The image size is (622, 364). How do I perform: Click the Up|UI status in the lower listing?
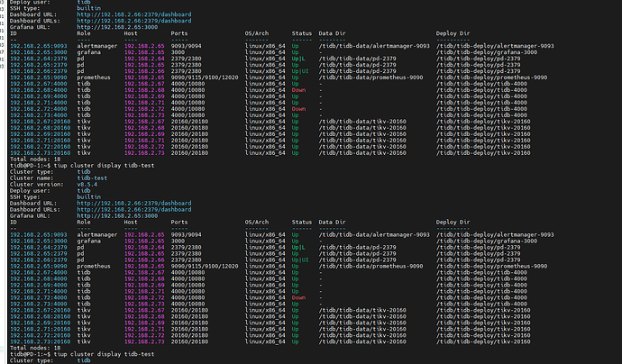point(300,260)
